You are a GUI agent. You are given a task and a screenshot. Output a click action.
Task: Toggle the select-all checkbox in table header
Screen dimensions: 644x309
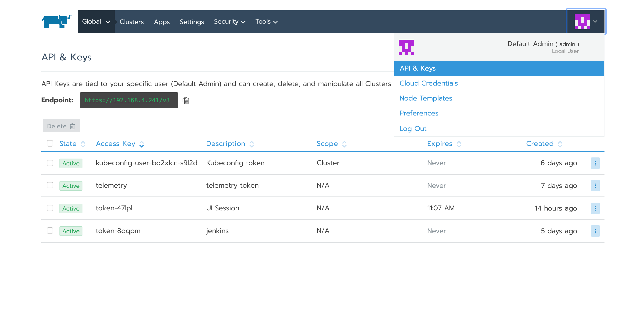[50, 143]
